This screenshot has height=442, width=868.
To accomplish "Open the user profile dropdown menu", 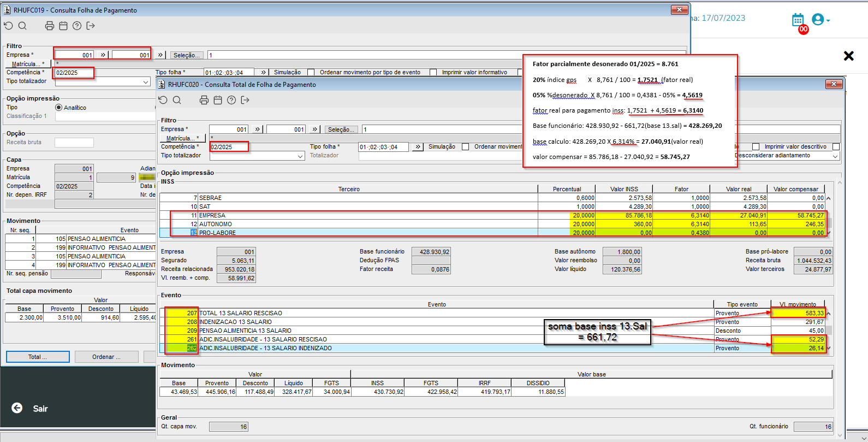I will coord(821,20).
